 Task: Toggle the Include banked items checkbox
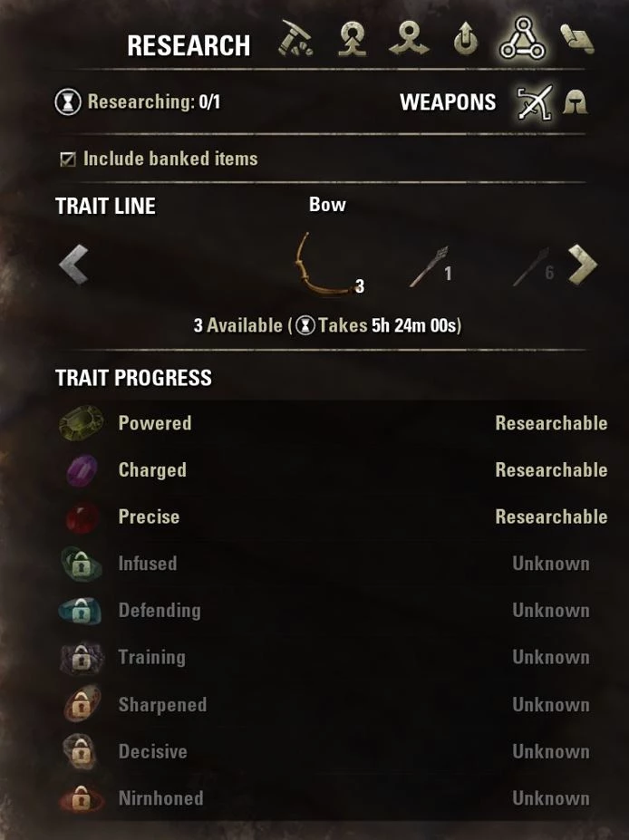[x=68, y=159]
